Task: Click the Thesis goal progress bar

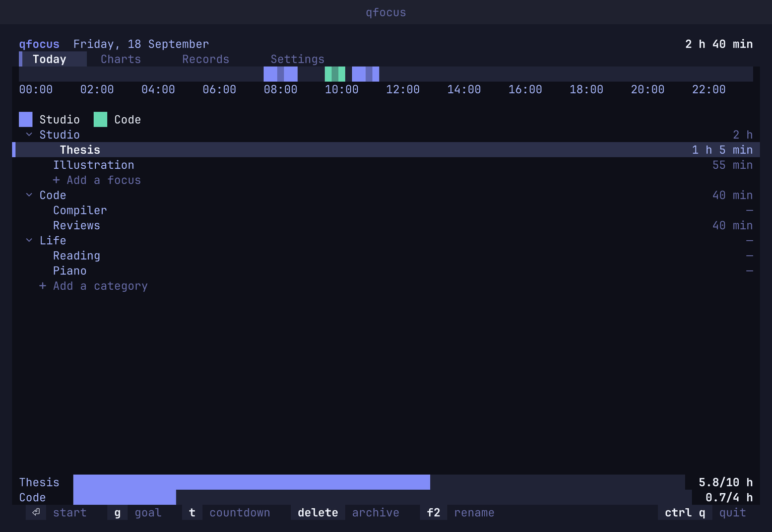Action: (379, 482)
